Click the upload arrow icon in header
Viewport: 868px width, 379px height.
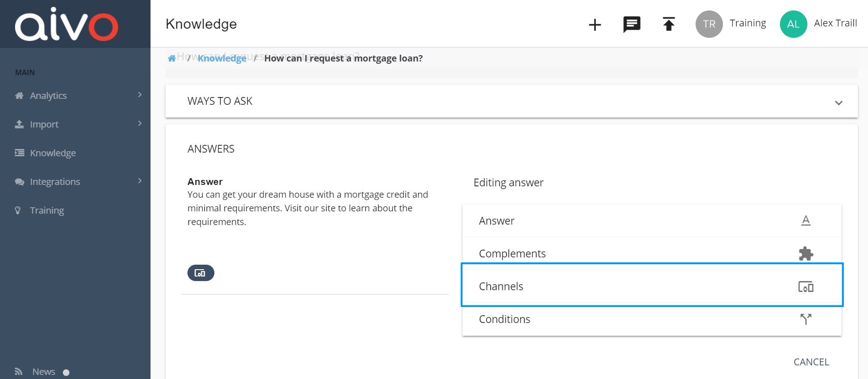point(669,24)
